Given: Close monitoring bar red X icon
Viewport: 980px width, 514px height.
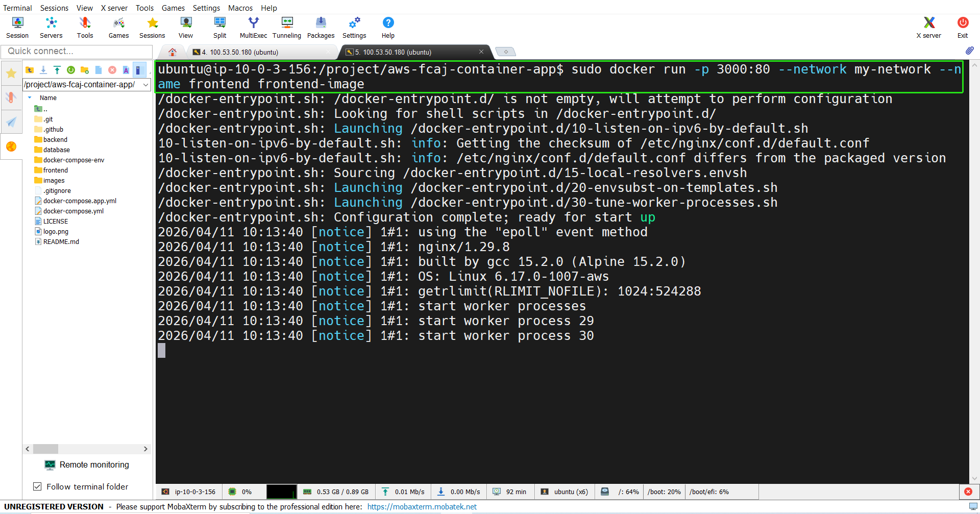Looking at the screenshot, I should pos(968,492).
